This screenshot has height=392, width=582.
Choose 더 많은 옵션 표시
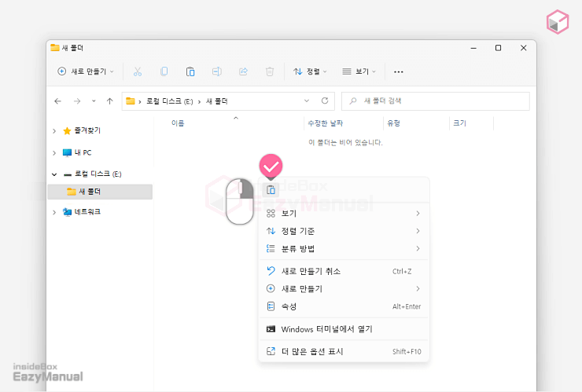[344, 351]
